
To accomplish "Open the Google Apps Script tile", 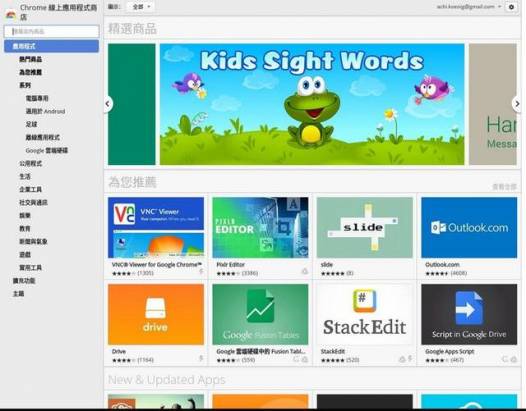I will pos(469,314).
